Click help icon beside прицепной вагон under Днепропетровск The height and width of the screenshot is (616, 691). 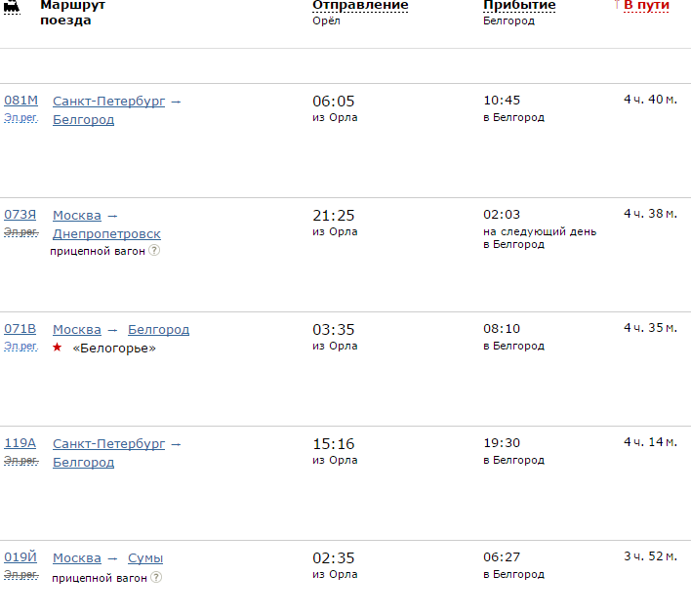(154, 251)
